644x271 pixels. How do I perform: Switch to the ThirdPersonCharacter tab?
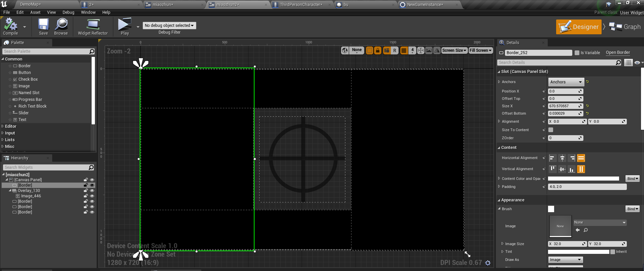(x=301, y=5)
